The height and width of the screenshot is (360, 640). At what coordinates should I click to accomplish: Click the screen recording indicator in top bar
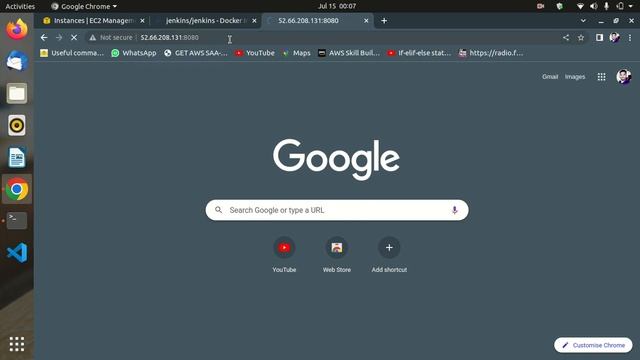click(x=540, y=6)
